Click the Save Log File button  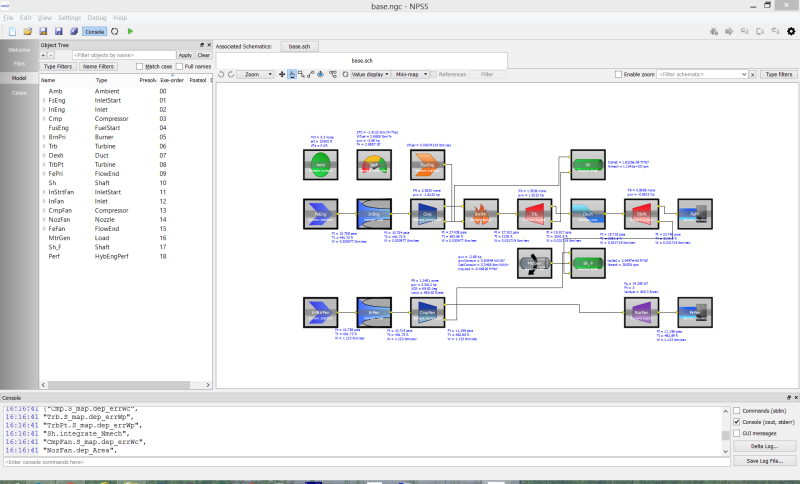(764, 460)
